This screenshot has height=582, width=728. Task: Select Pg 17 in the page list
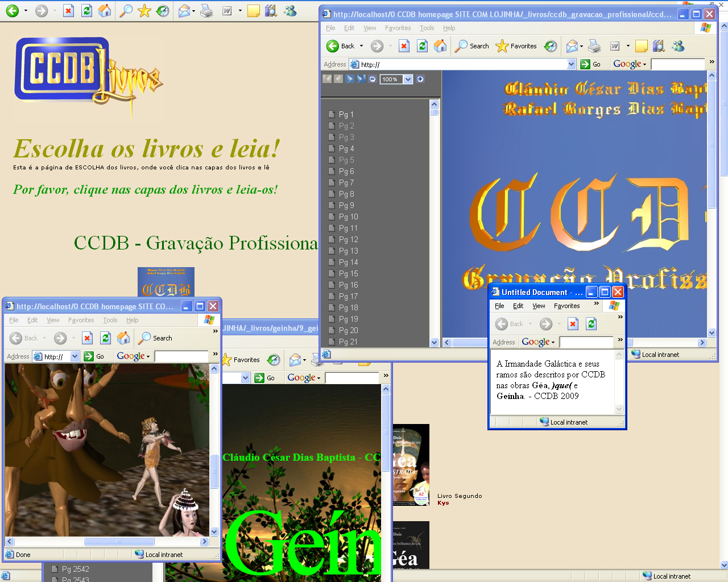tap(348, 296)
